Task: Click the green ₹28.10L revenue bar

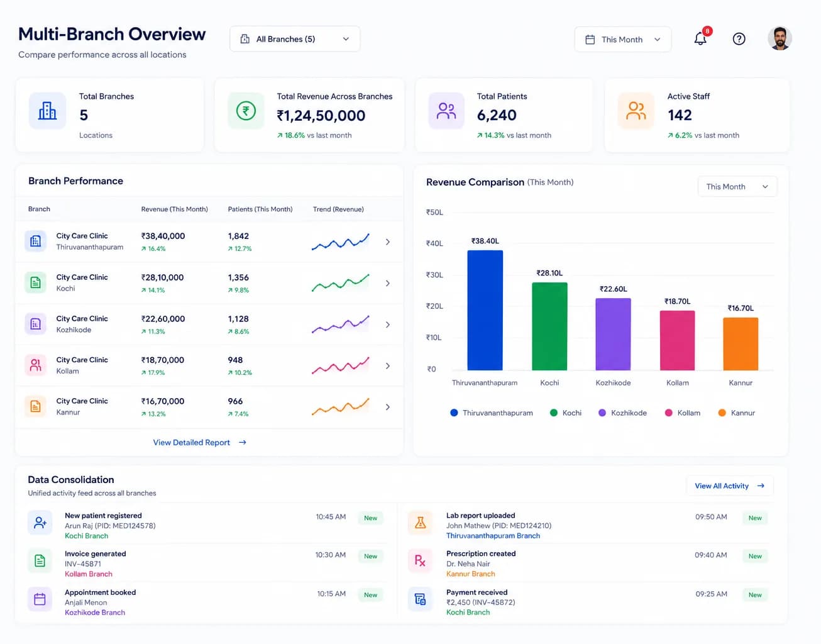Action: point(549,326)
